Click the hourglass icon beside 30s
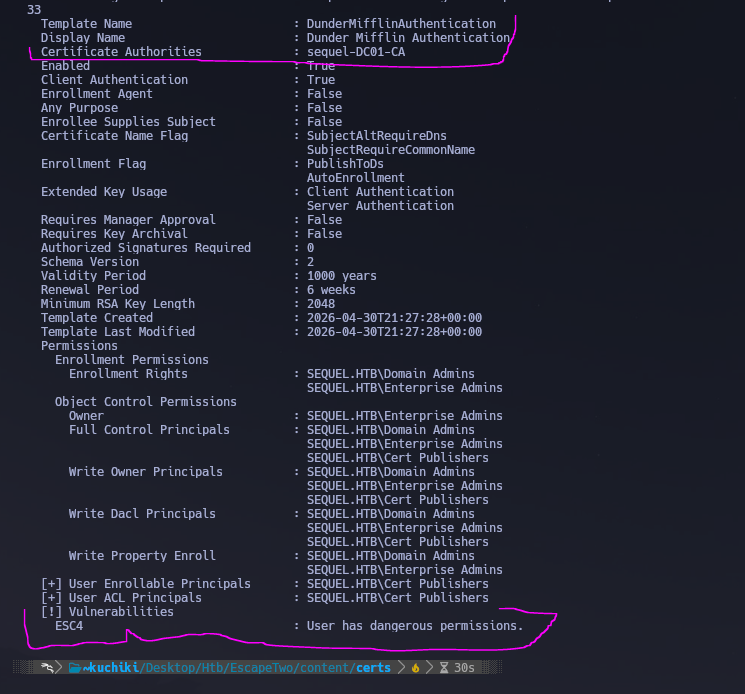Image resolution: width=745 pixels, height=694 pixels. point(444,668)
